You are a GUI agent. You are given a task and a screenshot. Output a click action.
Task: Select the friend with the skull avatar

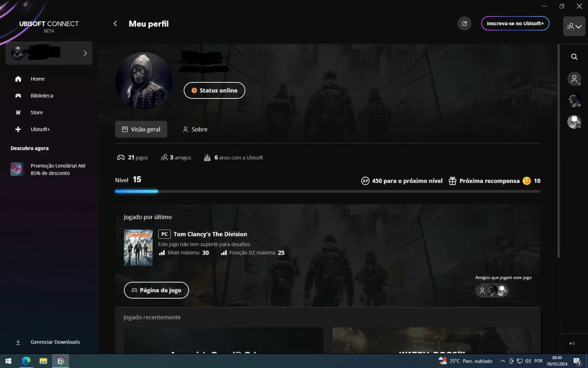point(574,122)
